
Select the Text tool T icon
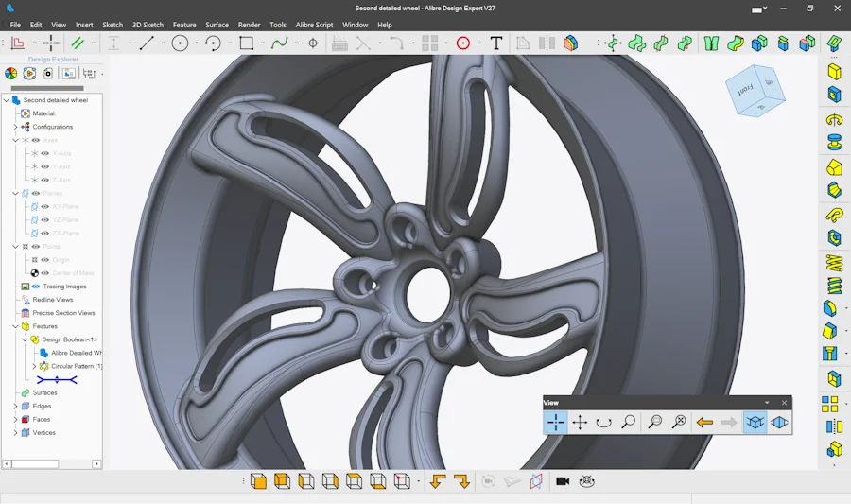tap(496, 43)
